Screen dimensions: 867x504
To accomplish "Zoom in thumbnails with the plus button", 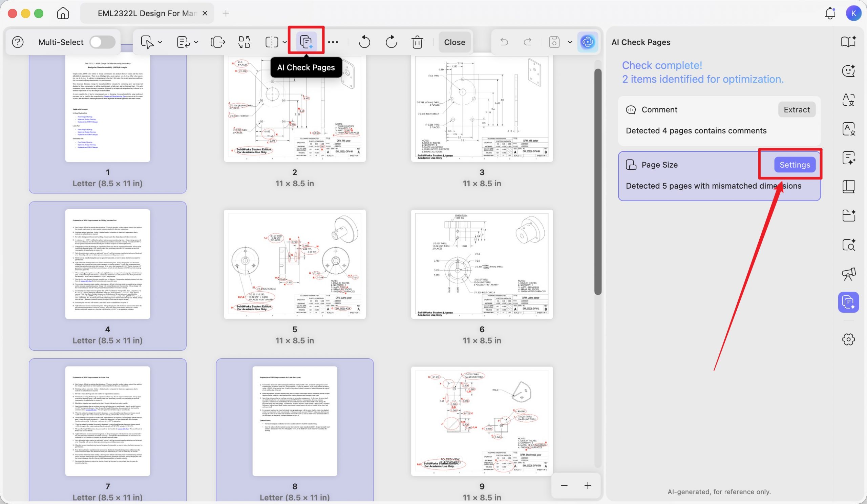I will 588,485.
